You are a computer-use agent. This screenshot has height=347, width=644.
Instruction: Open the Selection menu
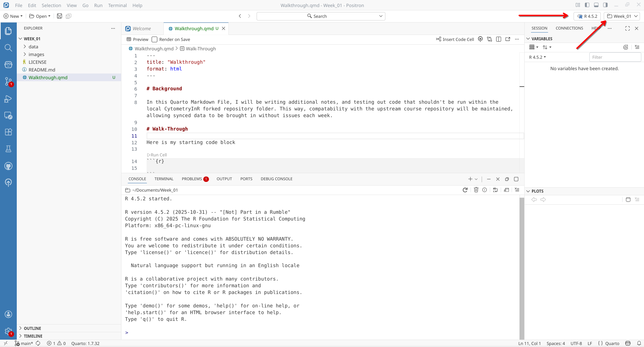(x=51, y=5)
